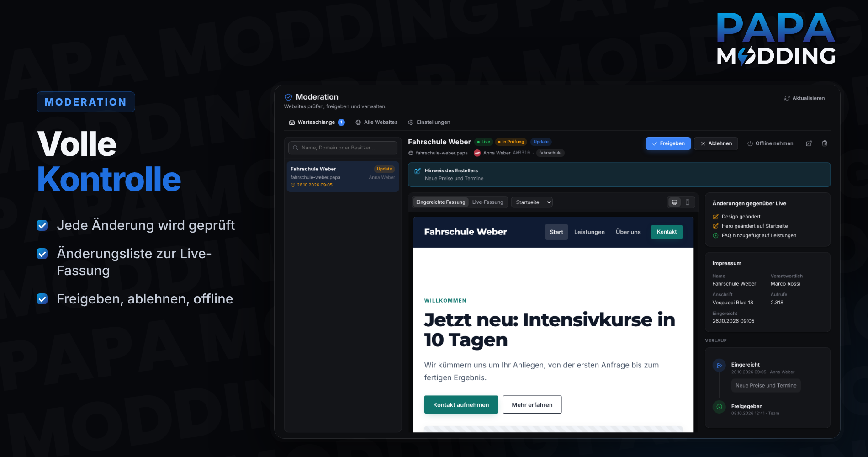This screenshot has height=457, width=868.
Task: Select the Fahrschule Weber queue entry
Action: coord(343,176)
